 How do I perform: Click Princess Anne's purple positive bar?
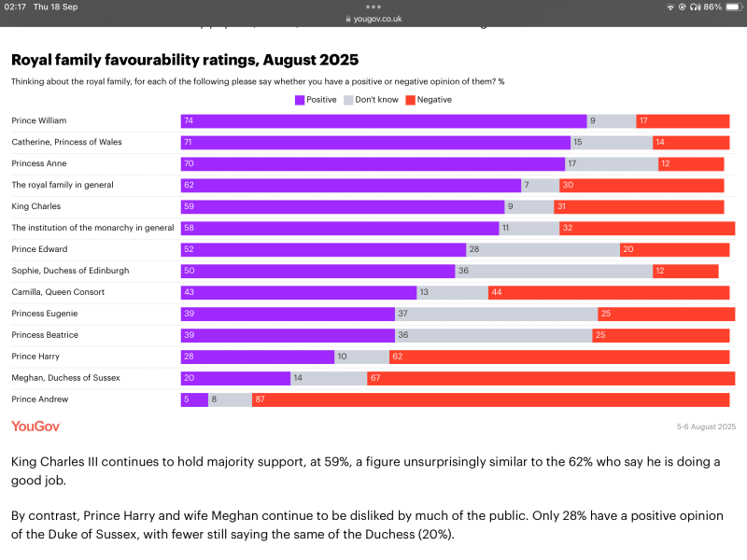point(373,163)
